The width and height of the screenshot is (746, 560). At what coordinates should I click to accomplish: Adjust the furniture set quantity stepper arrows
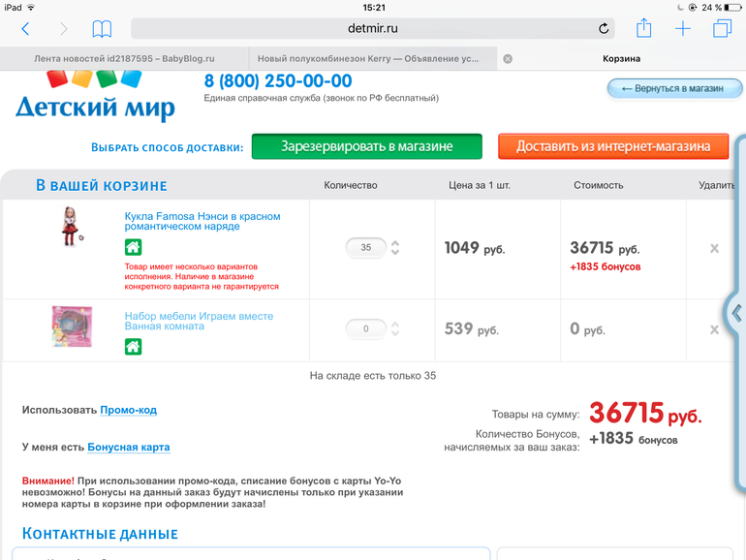tap(395, 329)
